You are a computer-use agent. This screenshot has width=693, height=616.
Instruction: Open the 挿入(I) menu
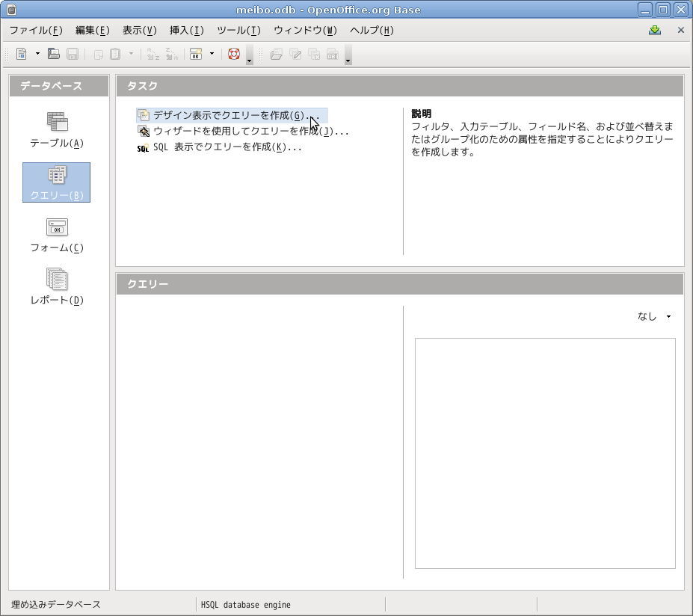(186, 31)
